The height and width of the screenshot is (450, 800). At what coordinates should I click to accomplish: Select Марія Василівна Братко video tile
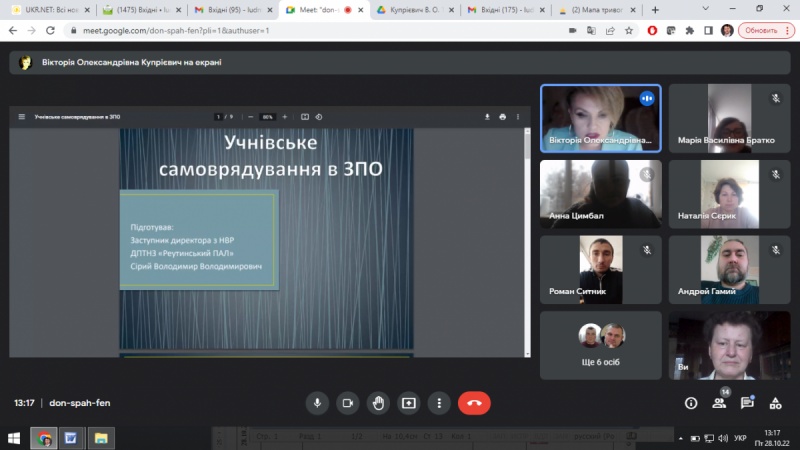click(729, 118)
